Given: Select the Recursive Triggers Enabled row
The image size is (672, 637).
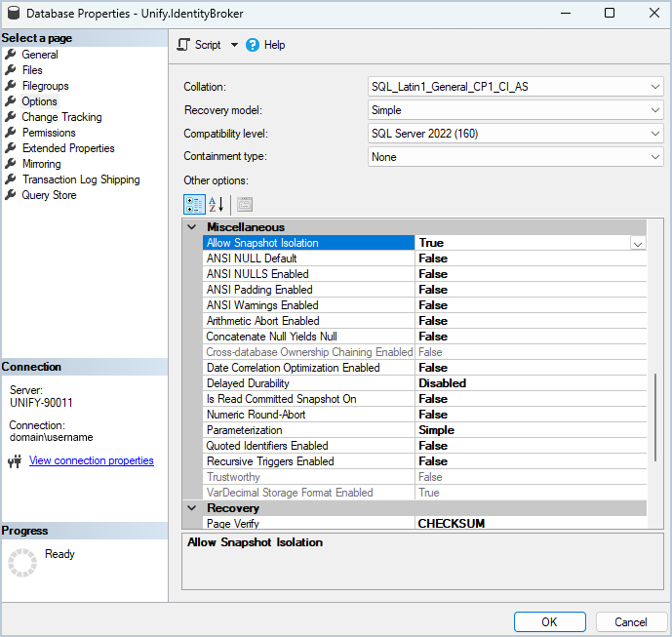Looking at the screenshot, I should point(424,461).
